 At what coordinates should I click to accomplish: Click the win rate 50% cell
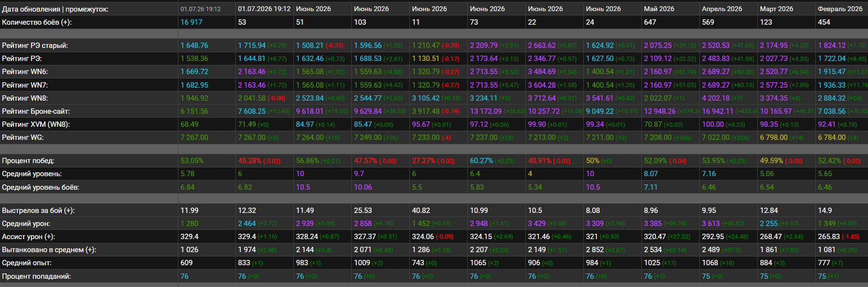[593, 160]
